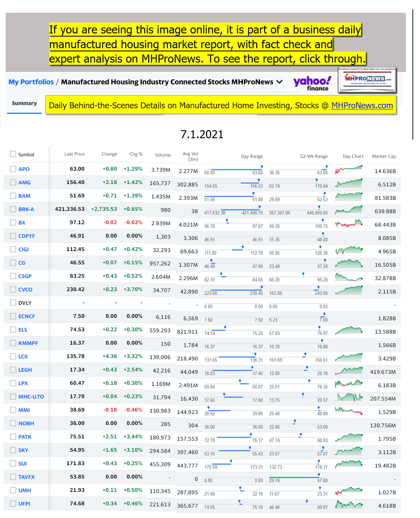Image resolution: width=420 pixels, height=518 pixels.
Task: Sort the table by Market Cap column
Action: pos(384,156)
